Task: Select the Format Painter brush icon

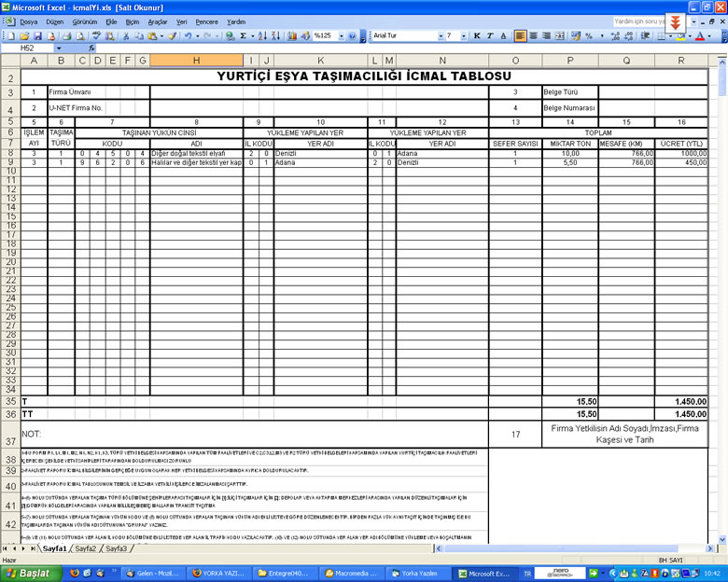Action: pyautogui.click(x=173, y=35)
